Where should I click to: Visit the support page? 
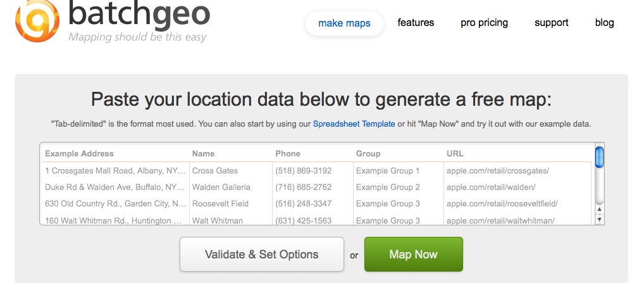(551, 23)
